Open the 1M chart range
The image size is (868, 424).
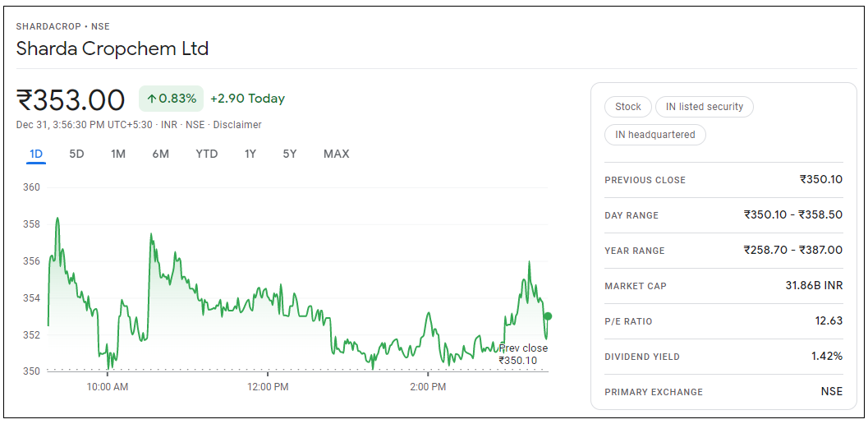(118, 154)
